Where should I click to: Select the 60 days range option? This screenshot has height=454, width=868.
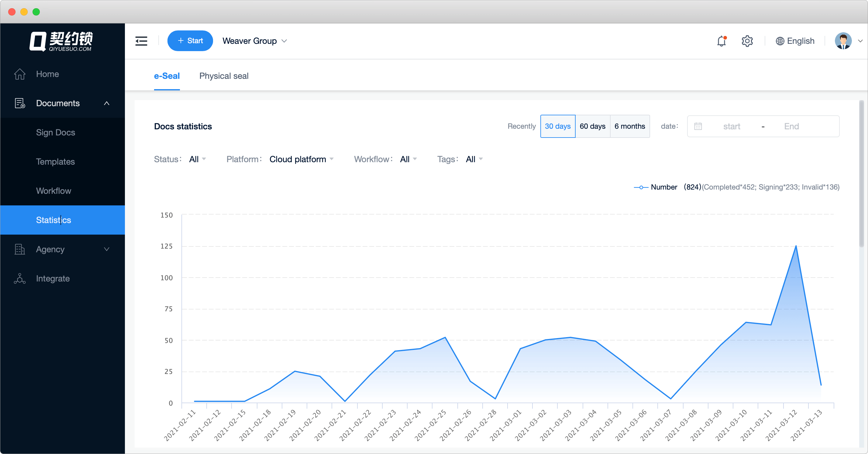592,126
